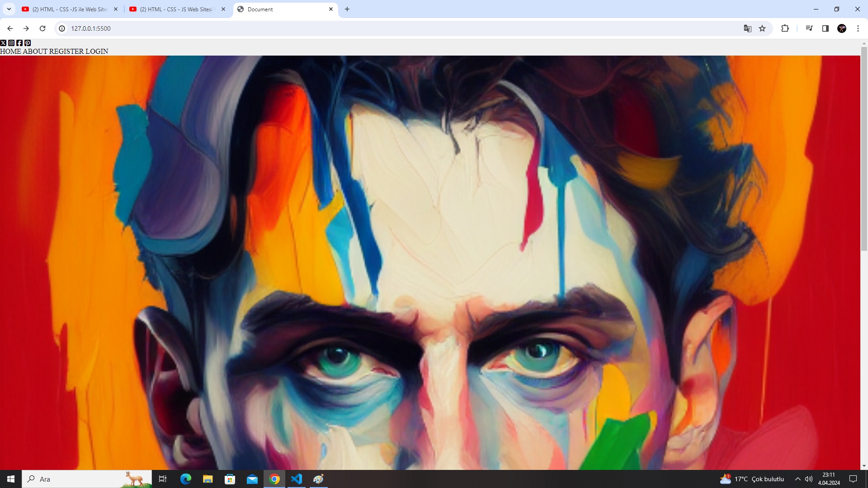Click the REGISTER navigation link
Image resolution: width=868 pixels, height=488 pixels.
66,52
